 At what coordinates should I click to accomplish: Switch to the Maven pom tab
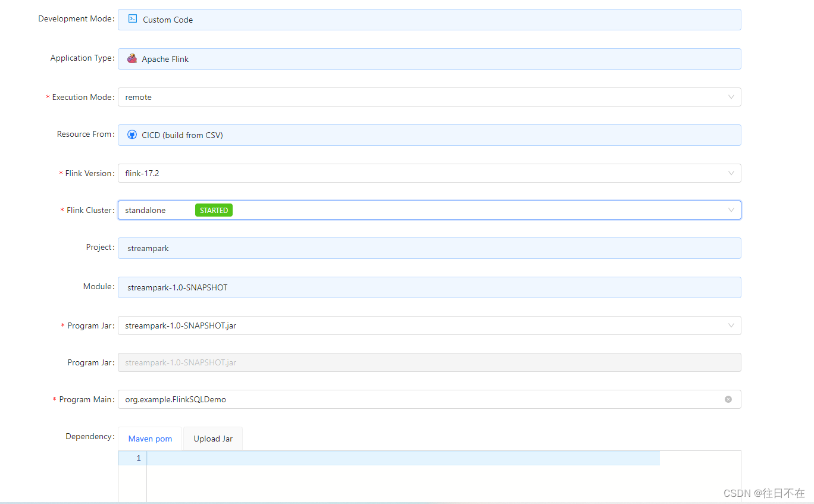pos(151,439)
